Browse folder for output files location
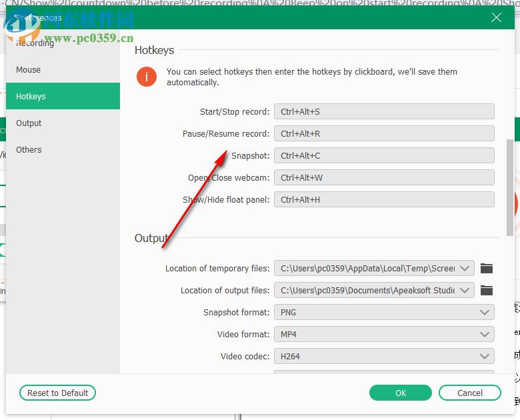Screen dimensions: 520x420 pyautogui.click(x=487, y=290)
